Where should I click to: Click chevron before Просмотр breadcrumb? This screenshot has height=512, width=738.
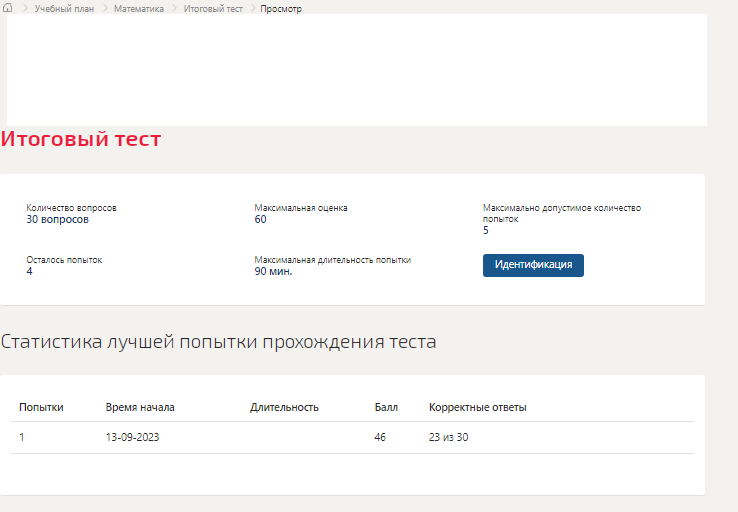tap(252, 8)
